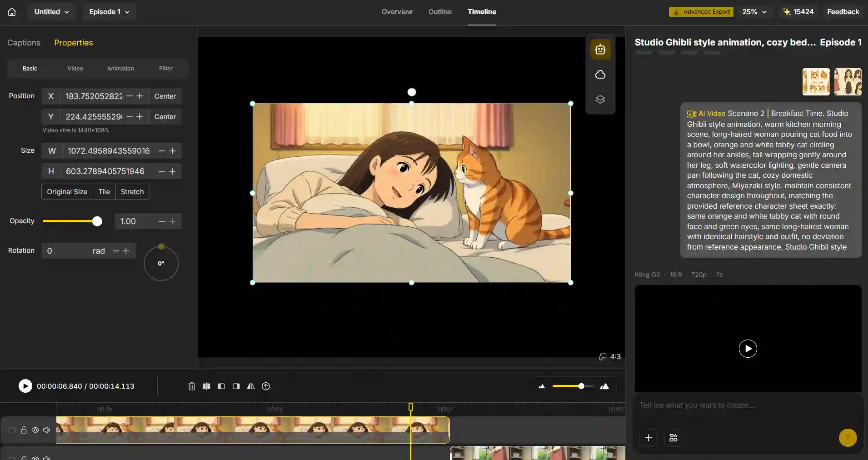Toggle the camera icon on first track
The width and height of the screenshot is (868, 460).
pos(12,430)
